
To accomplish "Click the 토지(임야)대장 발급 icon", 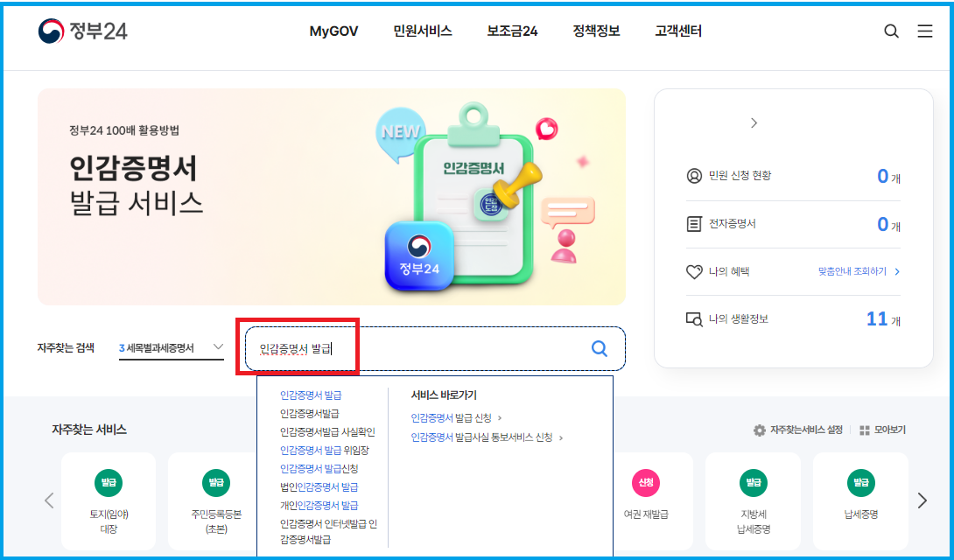I will pos(109,483).
